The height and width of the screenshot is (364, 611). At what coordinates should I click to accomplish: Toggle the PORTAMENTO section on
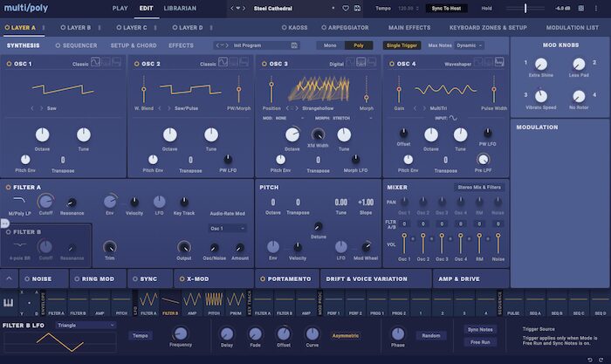pyautogui.click(x=263, y=279)
